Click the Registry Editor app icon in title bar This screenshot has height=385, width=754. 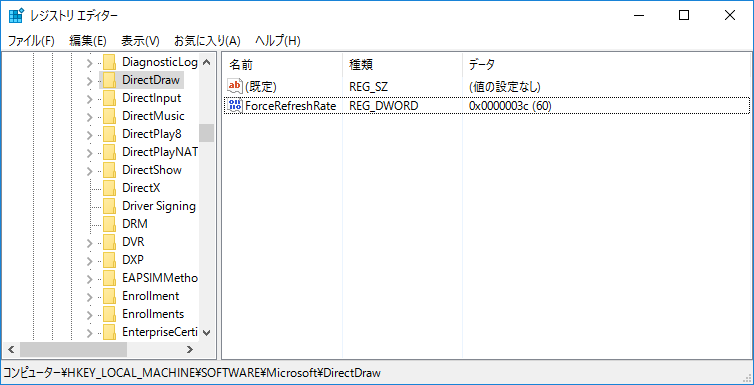tap(16, 15)
